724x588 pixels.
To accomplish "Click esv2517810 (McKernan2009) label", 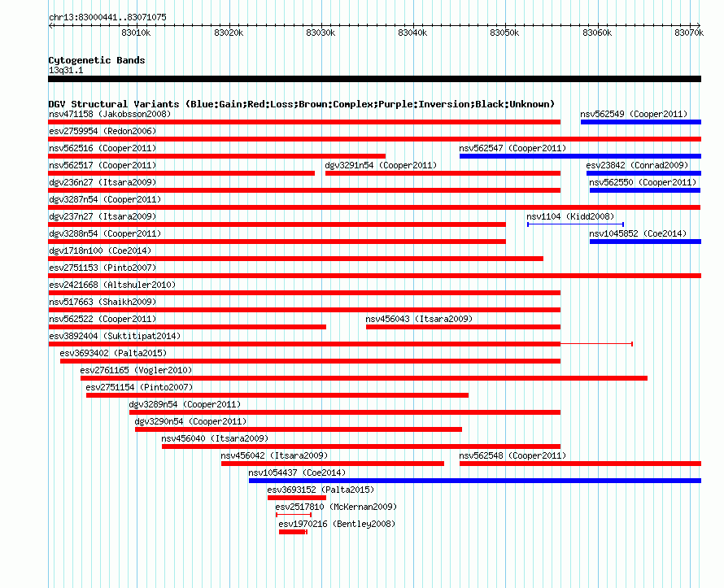I will tap(336, 507).
